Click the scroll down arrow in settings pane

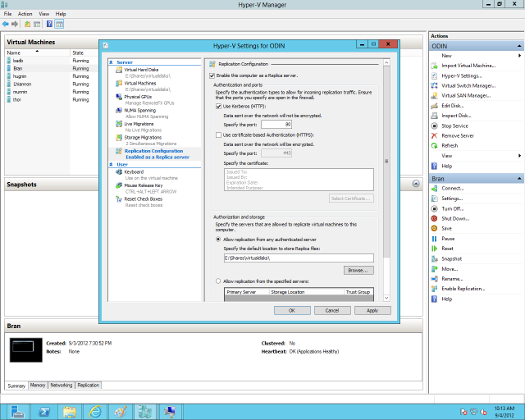tap(386, 298)
